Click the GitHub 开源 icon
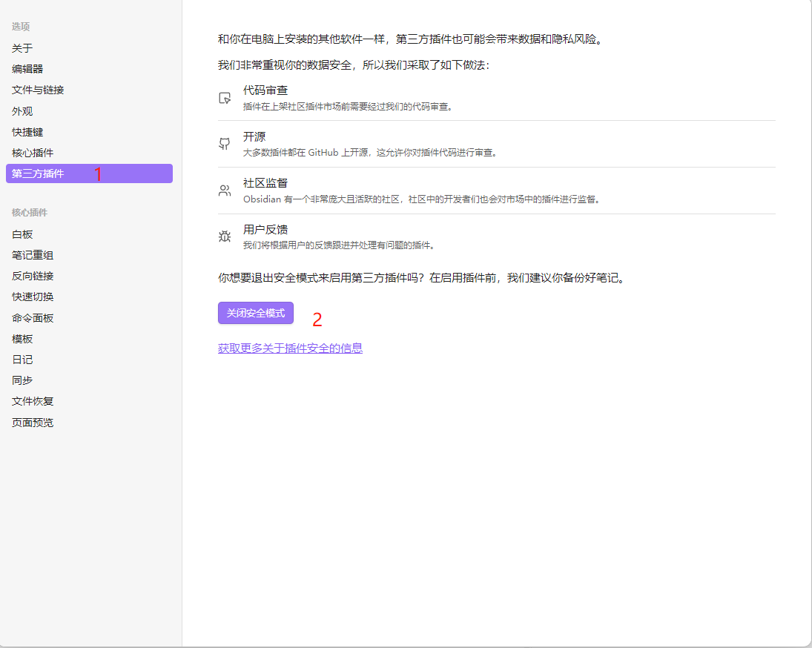Viewport: 812px width, 648px height. [224, 143]
